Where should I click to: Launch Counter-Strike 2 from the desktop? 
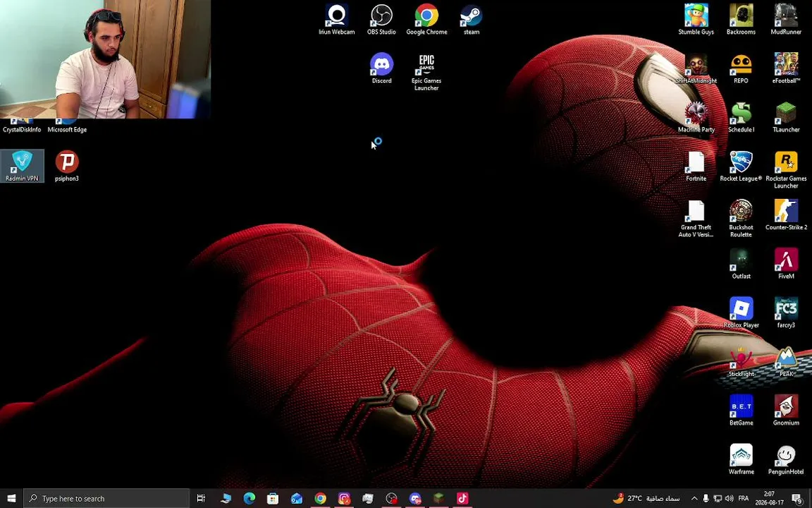pos(786,214)
